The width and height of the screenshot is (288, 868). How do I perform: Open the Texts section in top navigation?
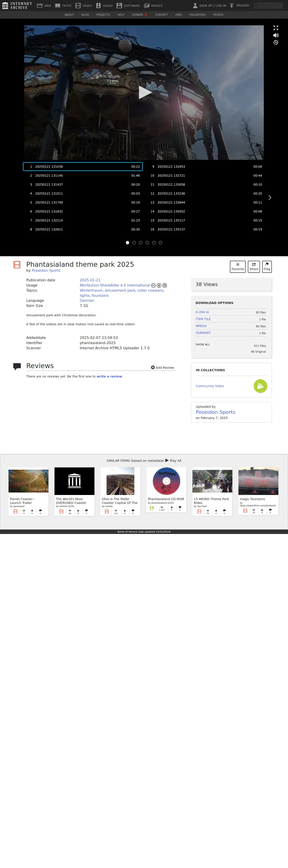pos(63,6)
